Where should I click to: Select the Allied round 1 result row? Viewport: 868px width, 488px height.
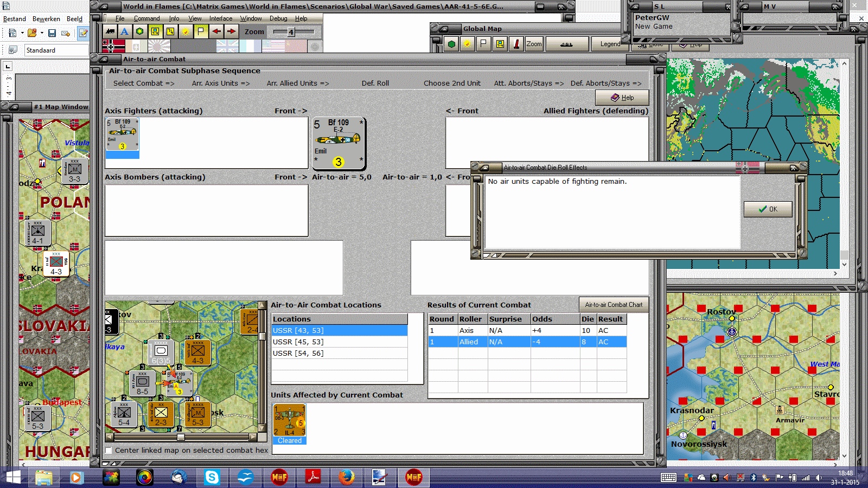coord(527,342)
